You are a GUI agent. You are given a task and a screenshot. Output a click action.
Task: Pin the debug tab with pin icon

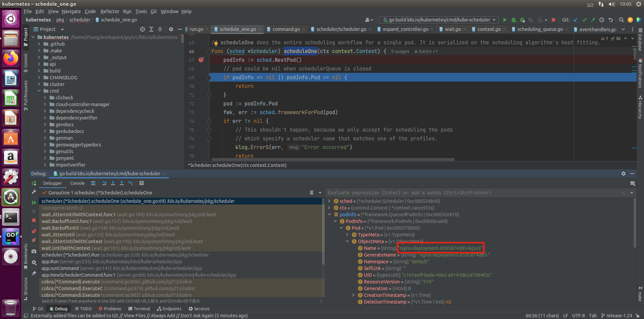point(34,273)
